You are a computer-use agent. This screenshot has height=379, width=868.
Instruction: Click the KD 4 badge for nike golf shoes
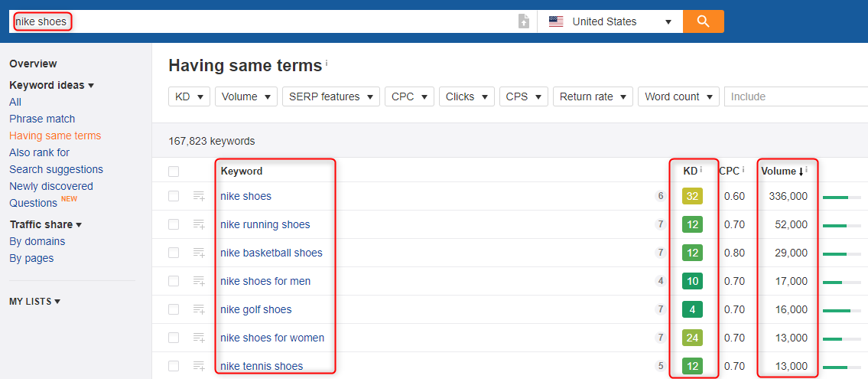[692, 309]
